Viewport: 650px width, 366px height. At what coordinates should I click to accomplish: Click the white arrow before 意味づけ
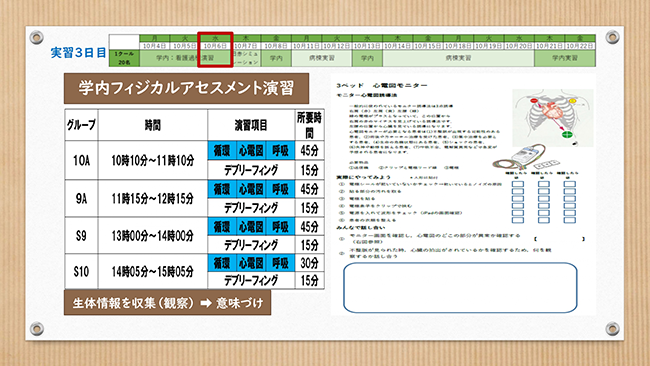pos(206,303)
